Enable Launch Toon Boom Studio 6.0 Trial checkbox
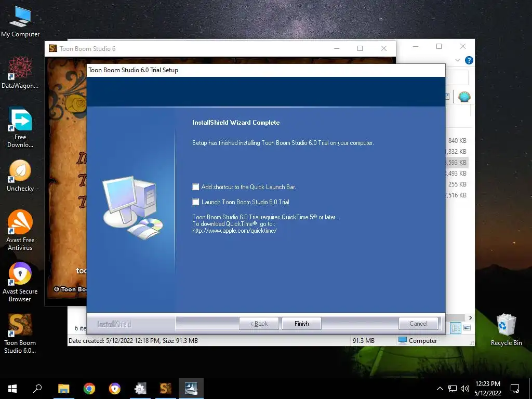The height and width of the screenshot is (399, 532). (x=196, y=202)
